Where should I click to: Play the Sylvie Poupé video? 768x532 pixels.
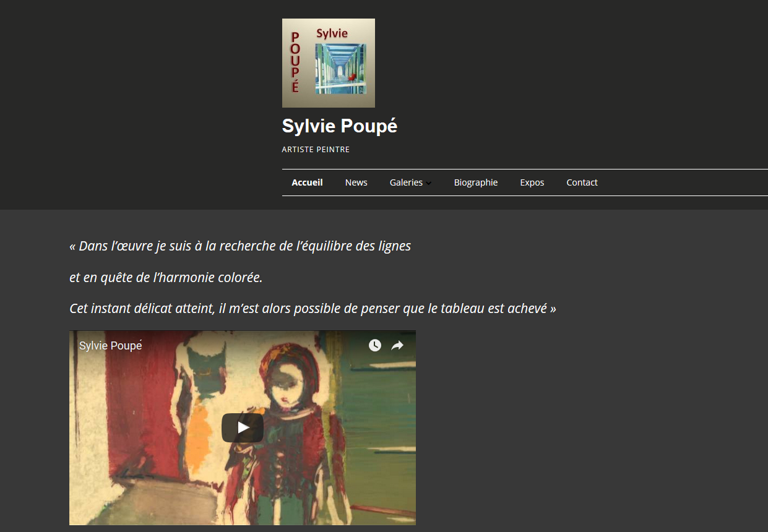tap(243, 427)
